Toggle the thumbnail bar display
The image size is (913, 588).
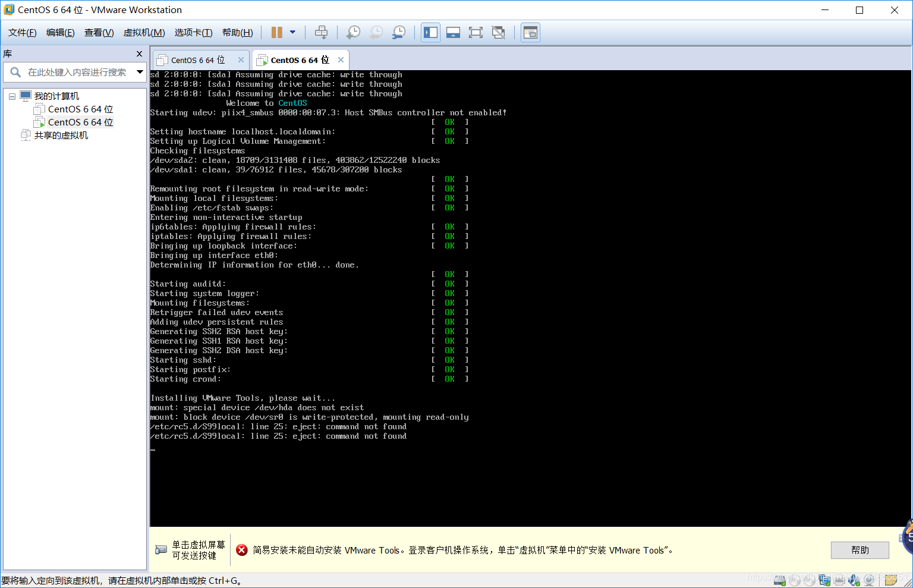pyautogui.click(x=453, y=32)
